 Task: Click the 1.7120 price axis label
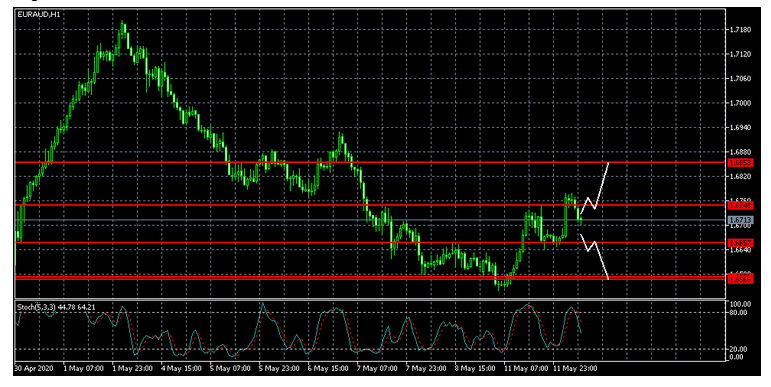[740, 54]
